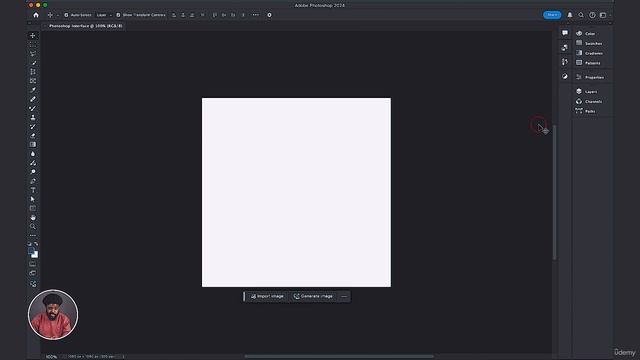Select the Spot Healing Brush tool

point(33,99)
